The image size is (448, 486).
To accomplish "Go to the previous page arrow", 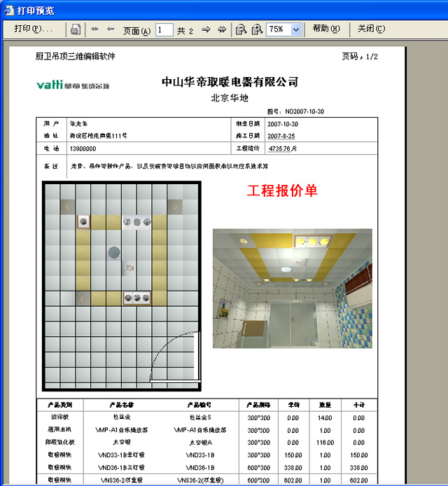I will [111, 29].
